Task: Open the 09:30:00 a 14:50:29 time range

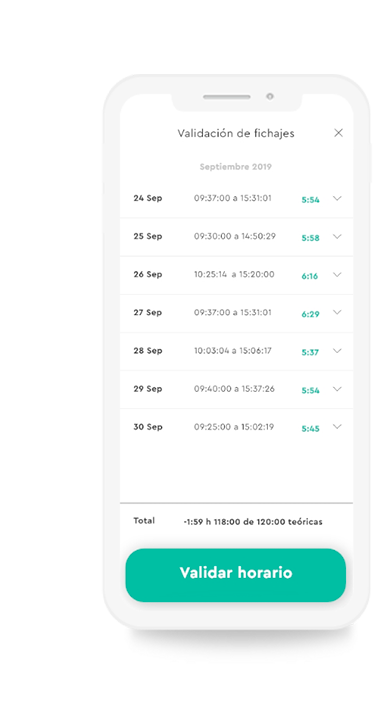Action: (235, 236)
